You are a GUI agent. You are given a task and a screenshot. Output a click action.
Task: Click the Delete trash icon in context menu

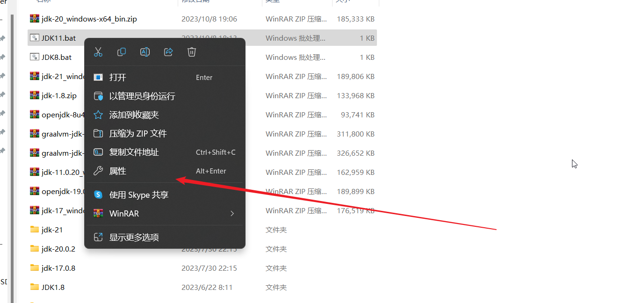tap(192, 52)
